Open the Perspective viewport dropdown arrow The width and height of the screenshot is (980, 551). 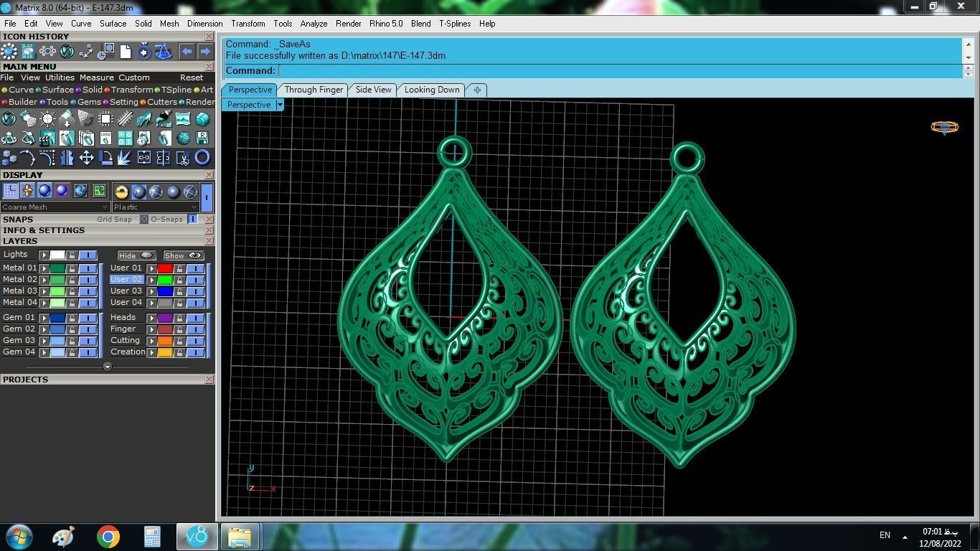coord(280,105)
